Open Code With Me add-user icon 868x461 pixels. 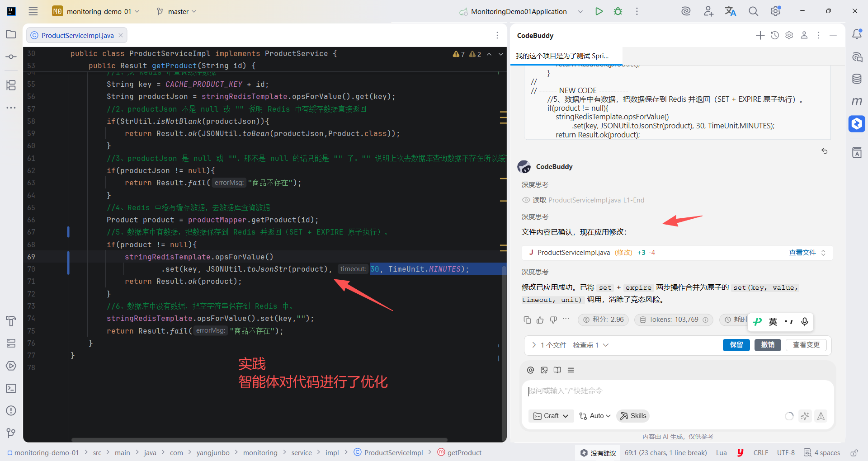[708, 11]
